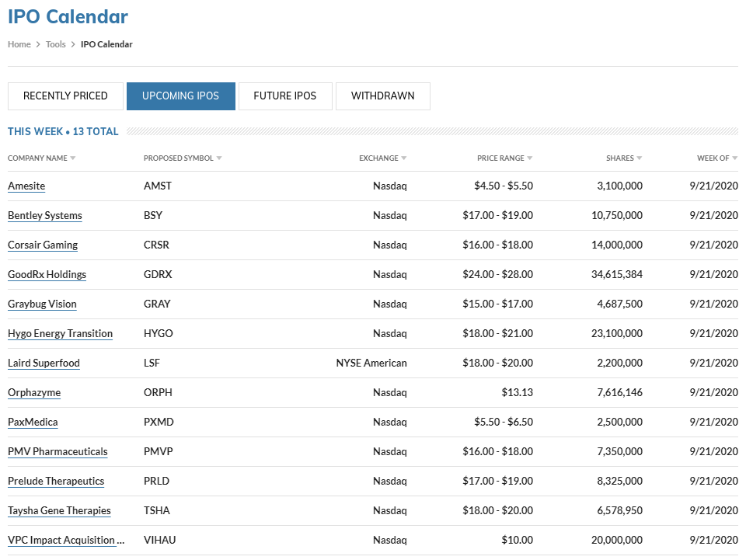Viewport: 746px width, 560px height.
Task: Click the $24.00 - $28.00 price range
Action: pos(497,274)
